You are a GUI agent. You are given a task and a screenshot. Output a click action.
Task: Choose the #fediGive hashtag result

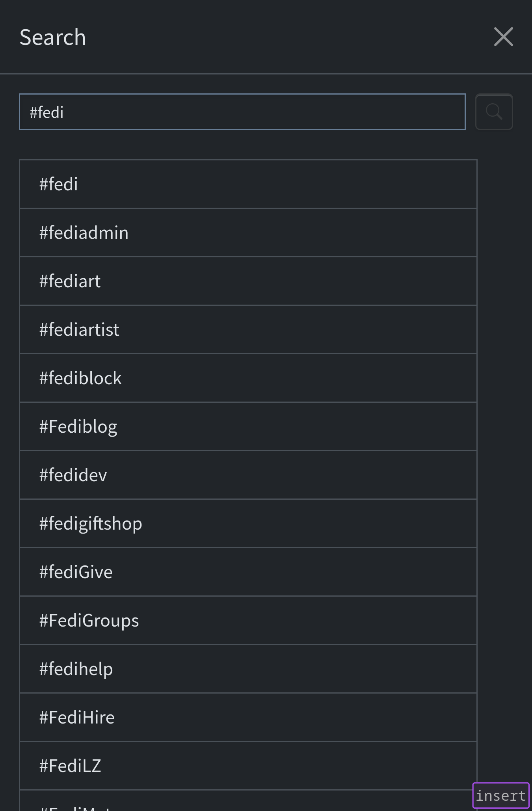pos(248,572)
